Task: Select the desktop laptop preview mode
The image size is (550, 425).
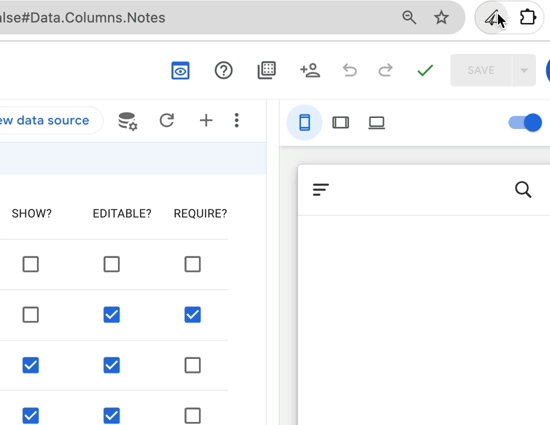Action: click(377, 123)
